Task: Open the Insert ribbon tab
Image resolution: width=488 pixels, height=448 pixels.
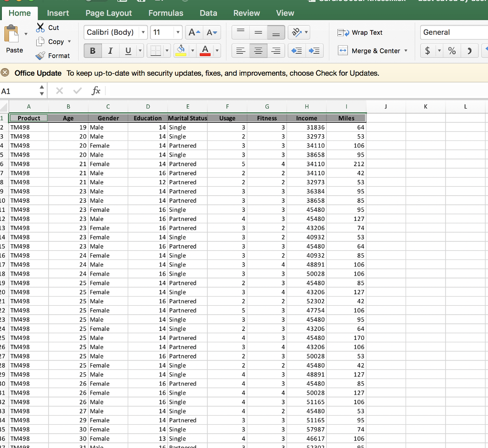Action: tap(58, 13)
